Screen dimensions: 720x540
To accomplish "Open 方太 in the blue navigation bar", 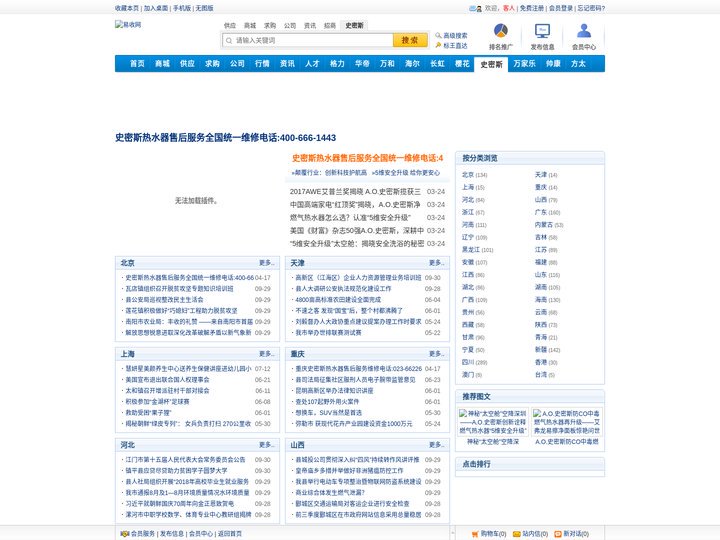I will click(578, 64).
